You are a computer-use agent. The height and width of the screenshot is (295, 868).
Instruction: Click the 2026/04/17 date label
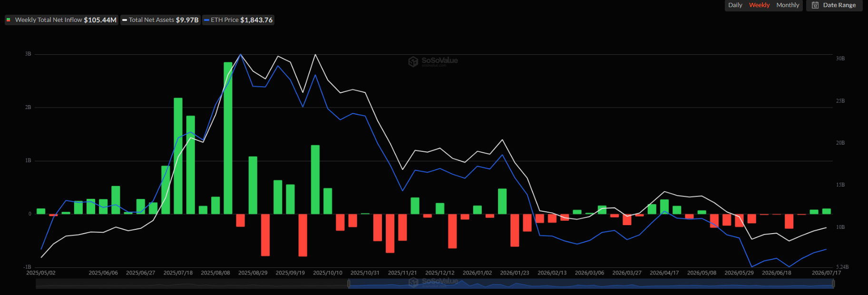[664, 273]
